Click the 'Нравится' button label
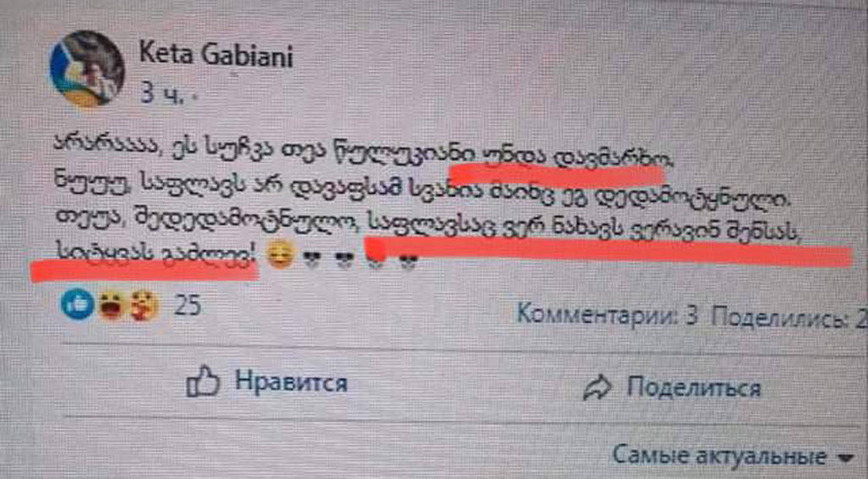Viewport: 868px width, 479px height. 291,382
